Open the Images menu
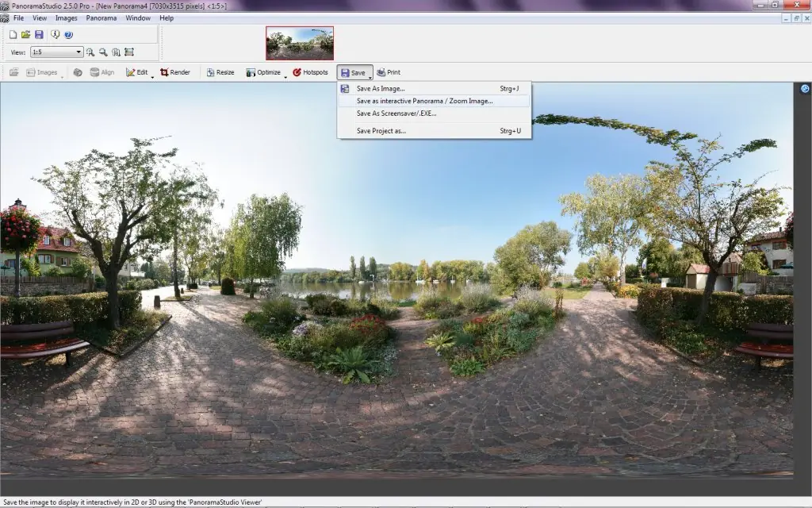812x508 pixels. (67, 18)
